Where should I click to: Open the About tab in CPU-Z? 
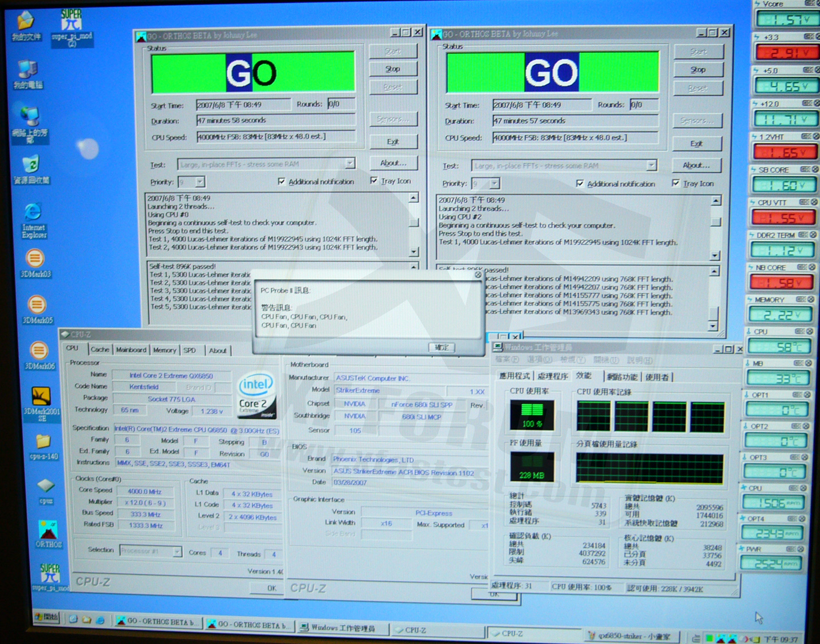218,350
